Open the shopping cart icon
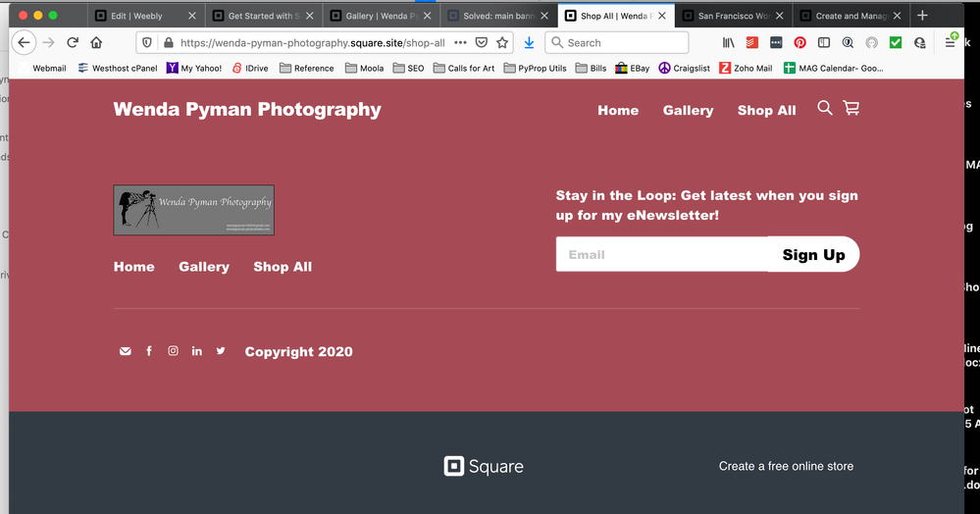 [851, 108]
